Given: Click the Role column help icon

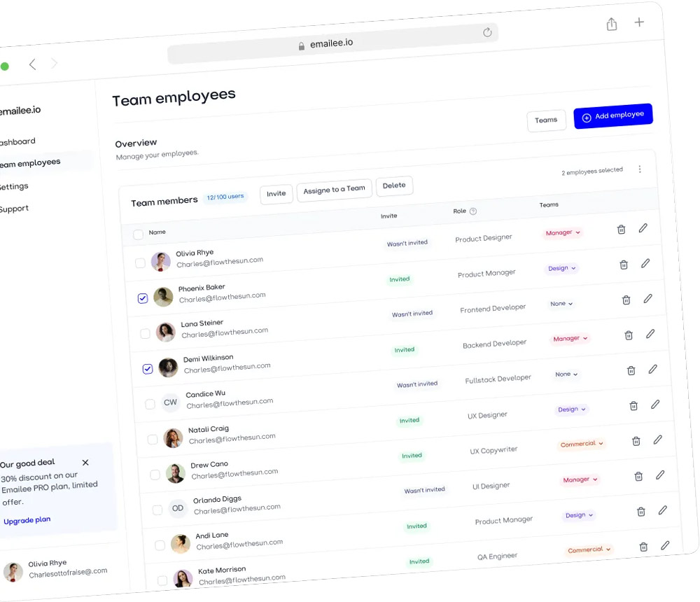Looking at the screenshot, I should (x=473, y=211).
